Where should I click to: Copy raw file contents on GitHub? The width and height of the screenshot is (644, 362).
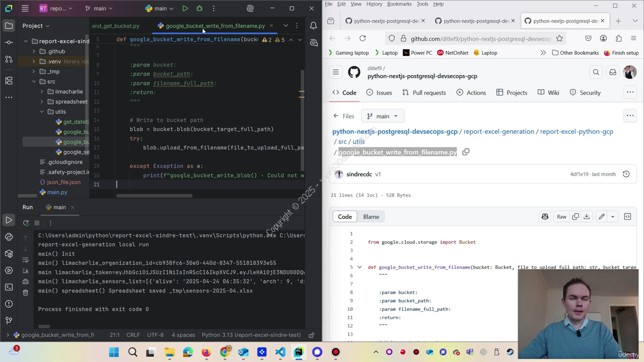(576, 217)
